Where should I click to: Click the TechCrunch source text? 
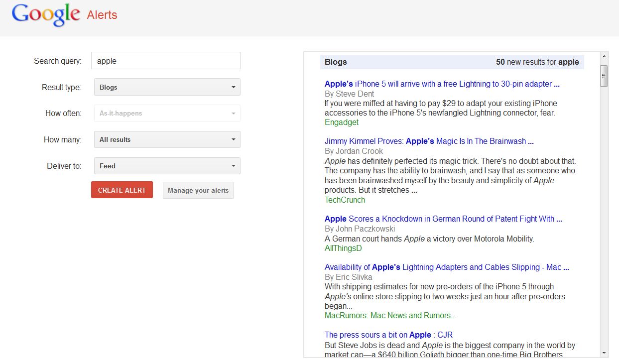pyautogui.click(x=345, y=200)
